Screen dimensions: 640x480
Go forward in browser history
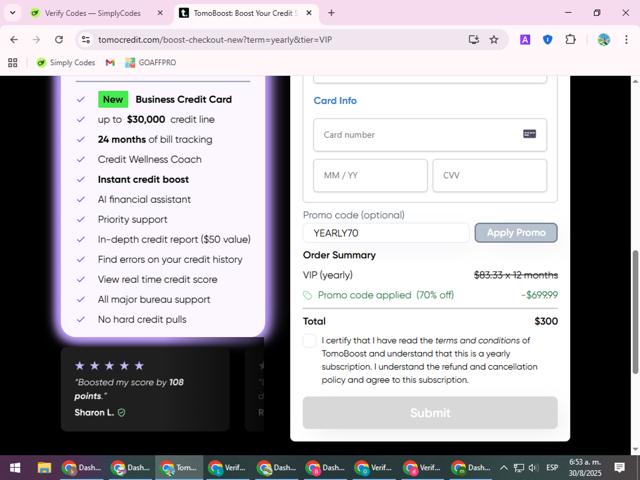(x=36, y=40)
